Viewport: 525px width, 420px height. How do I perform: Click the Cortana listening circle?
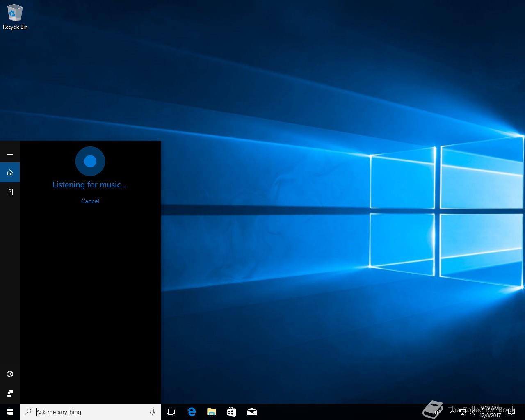pos(90,161)
